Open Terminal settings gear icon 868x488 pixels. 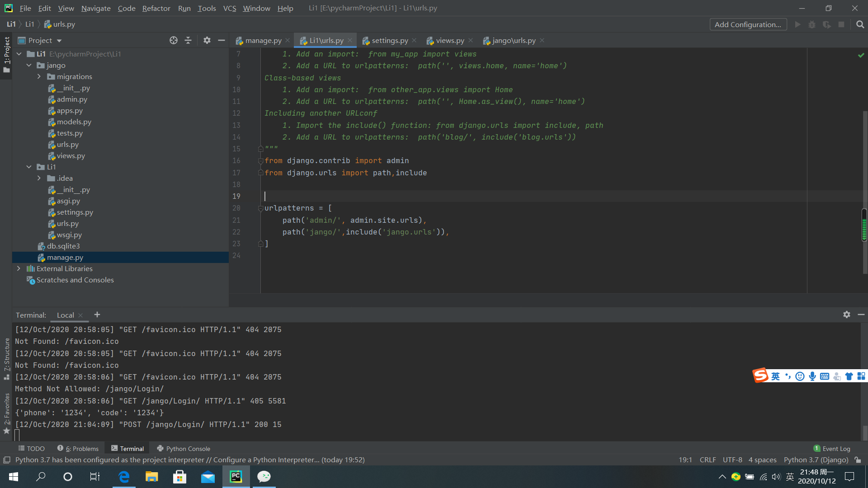(x=847, y=314)
